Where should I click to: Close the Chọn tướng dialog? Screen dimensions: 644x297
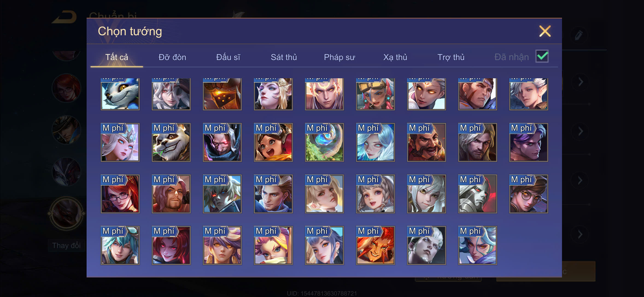point(545,31)
